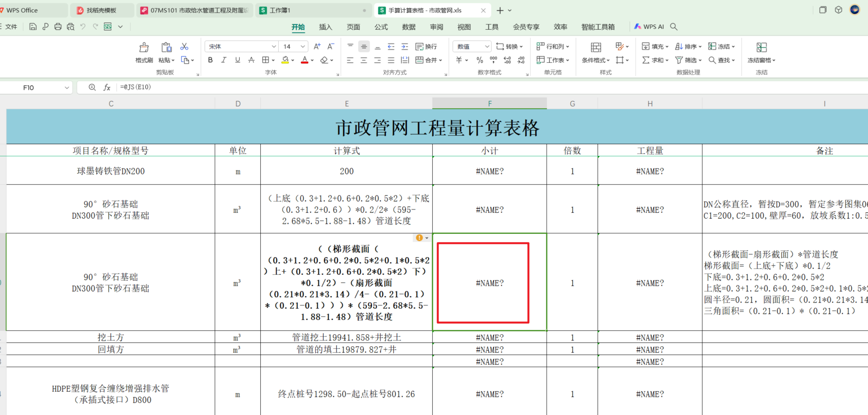This screenshot has height=415, width=868.
Task: Toggle top vertical alignment
Action: coord(350,46)
